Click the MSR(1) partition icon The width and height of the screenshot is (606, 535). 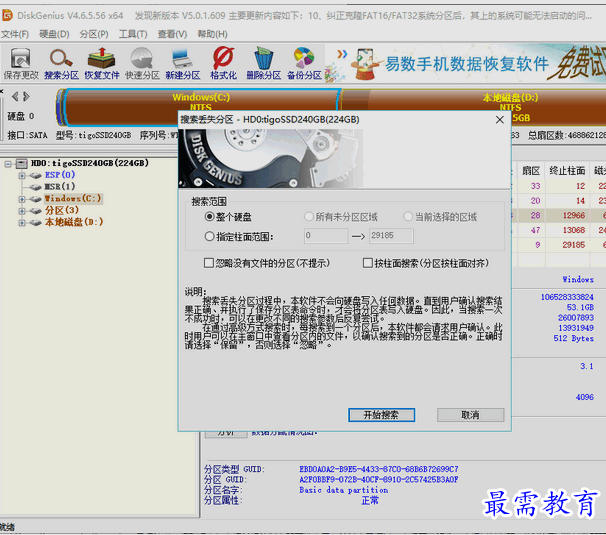(35, 187)
